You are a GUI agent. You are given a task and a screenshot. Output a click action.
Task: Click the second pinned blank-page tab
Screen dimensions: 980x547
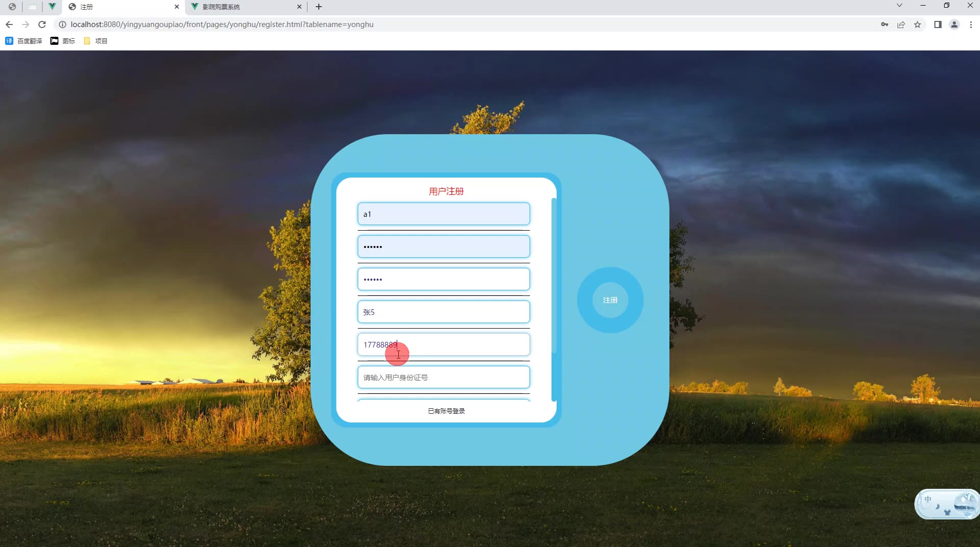(x=32, y=7)
